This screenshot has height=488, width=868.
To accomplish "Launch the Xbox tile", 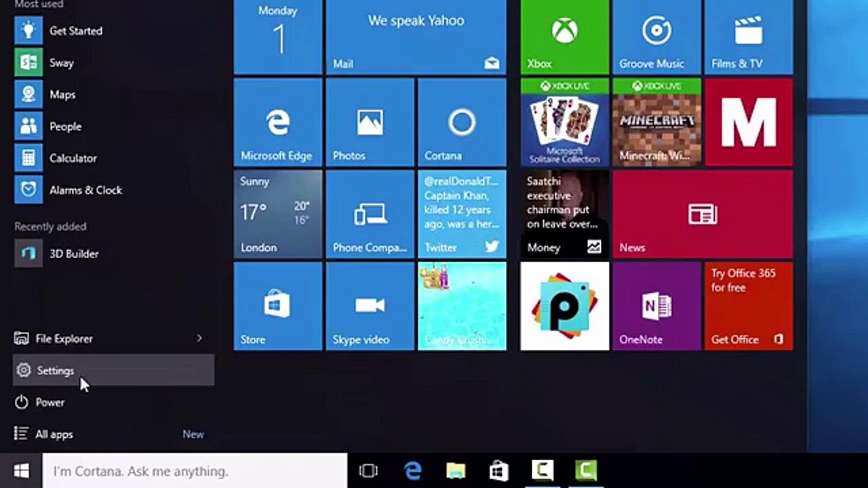I will coord(565,37).
